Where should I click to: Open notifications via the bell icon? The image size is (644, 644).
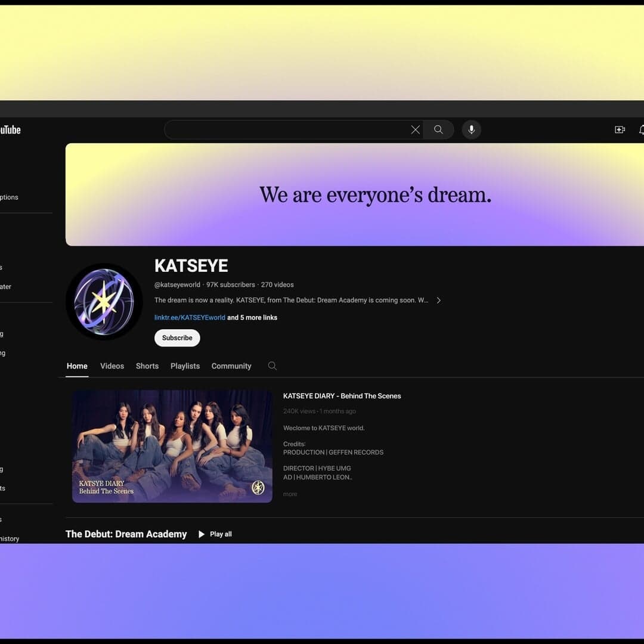[642, 129]
